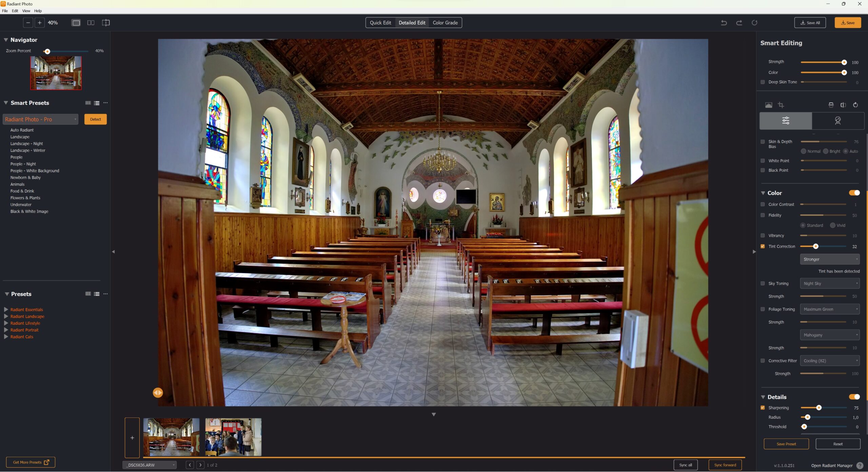The width and height of the screenshot is (868, 472).
Task: Open the Radiant Photo - Pro dropdown
Action: pyautogui.click(x=40, y=119)
